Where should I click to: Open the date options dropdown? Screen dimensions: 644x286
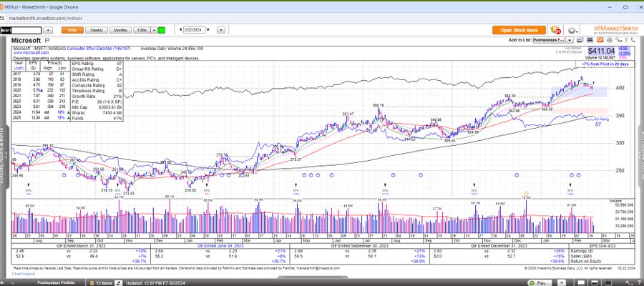click(221, 30)
